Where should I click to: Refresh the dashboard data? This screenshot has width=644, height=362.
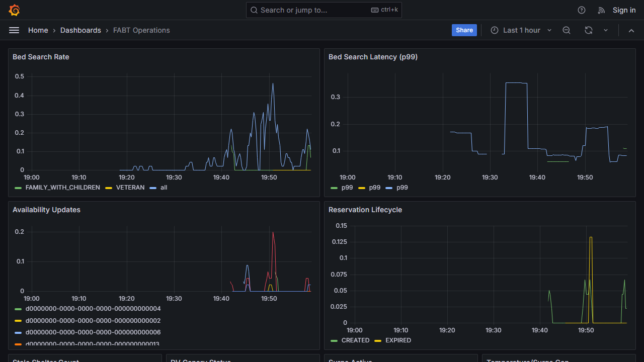click(588, 30)
